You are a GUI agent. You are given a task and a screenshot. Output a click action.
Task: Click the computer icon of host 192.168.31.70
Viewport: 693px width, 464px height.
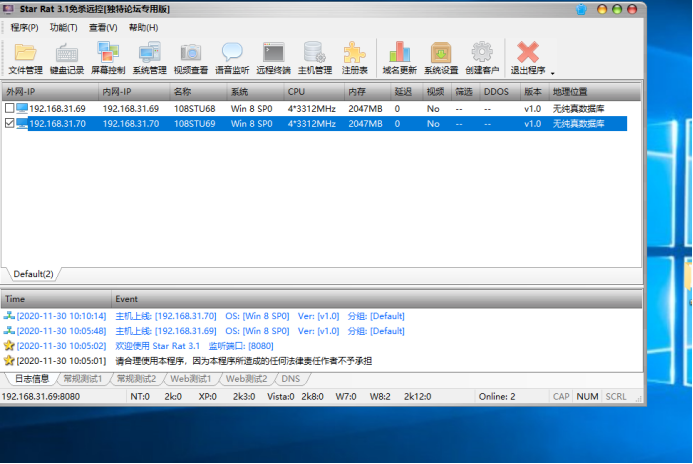click(22, 123)
